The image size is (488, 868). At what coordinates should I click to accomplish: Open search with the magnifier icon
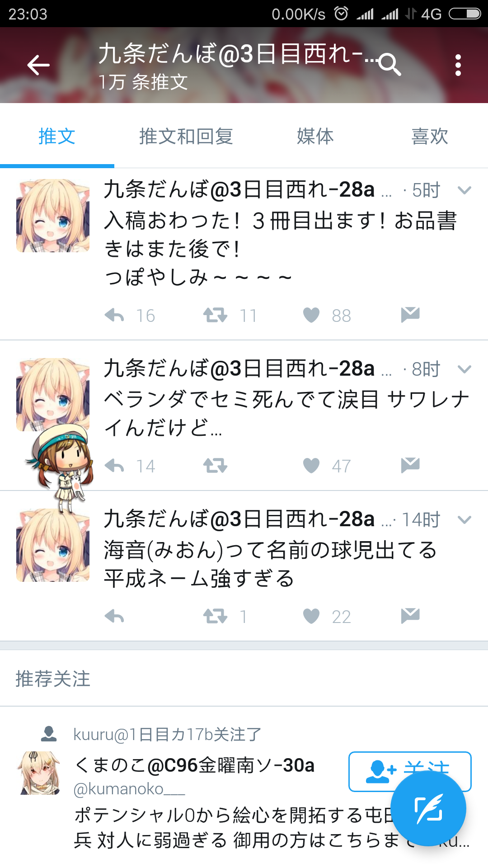[x=390, y=64]
